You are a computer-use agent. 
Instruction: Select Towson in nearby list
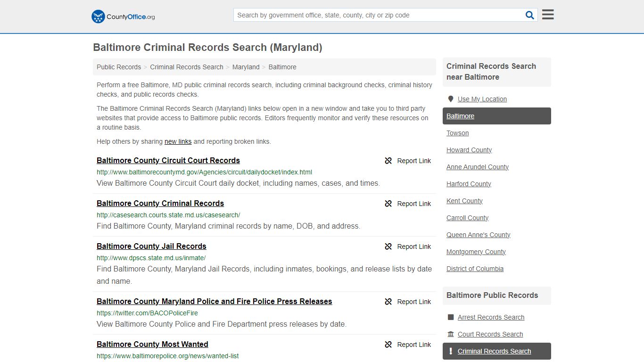click(457, 133)
